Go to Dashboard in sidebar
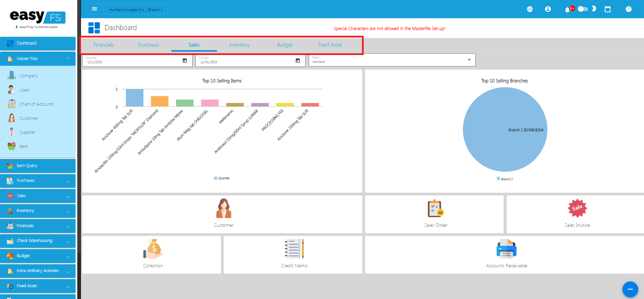This screenshot has width=644, height=299. 38,43
